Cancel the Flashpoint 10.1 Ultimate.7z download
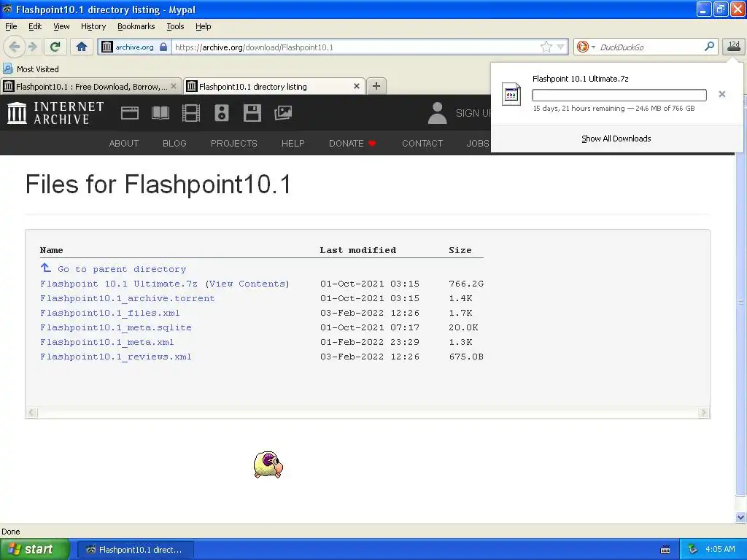The image size is (747, 560). pyautogui.click(x=721, y=94)
